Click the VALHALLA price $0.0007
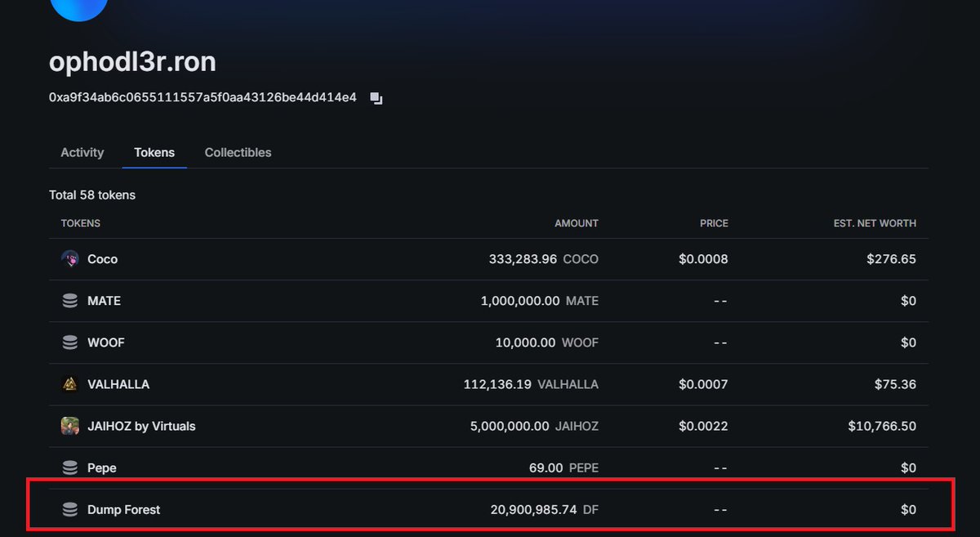 (x=703, y=384)
